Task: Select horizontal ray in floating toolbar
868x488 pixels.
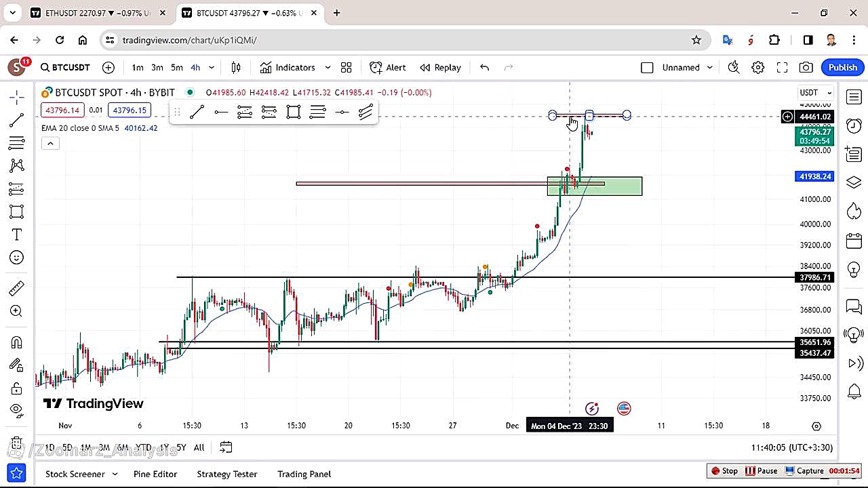Action: [x=221, y=112]
